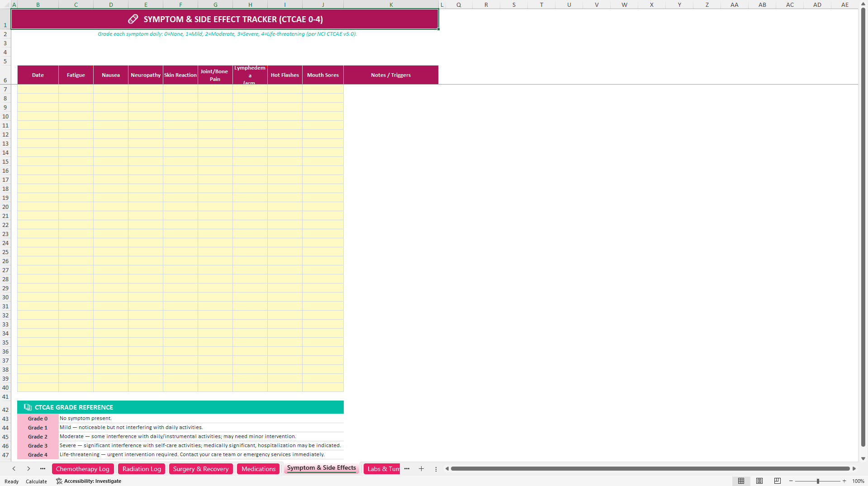Viewport: 868px width, 486px height.
Task: Add a new sheet with plus button
Action: click(x=421, y=469)
